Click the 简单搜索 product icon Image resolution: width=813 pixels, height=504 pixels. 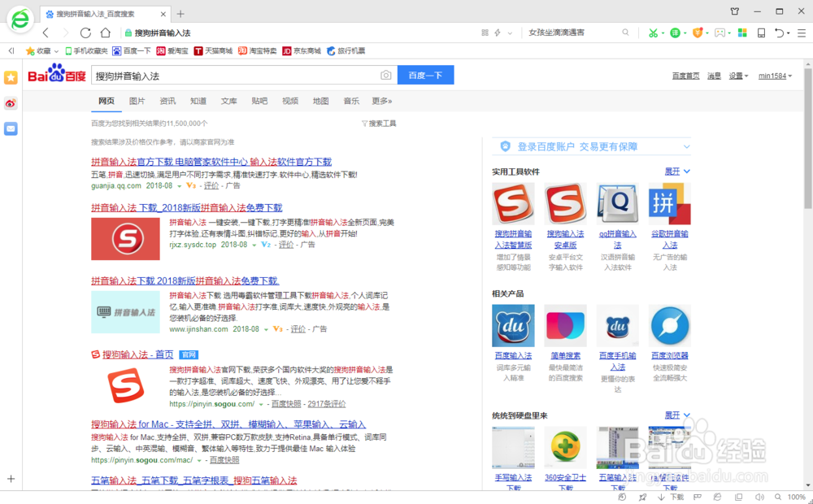pyautogui.click(x=565, y=326)
